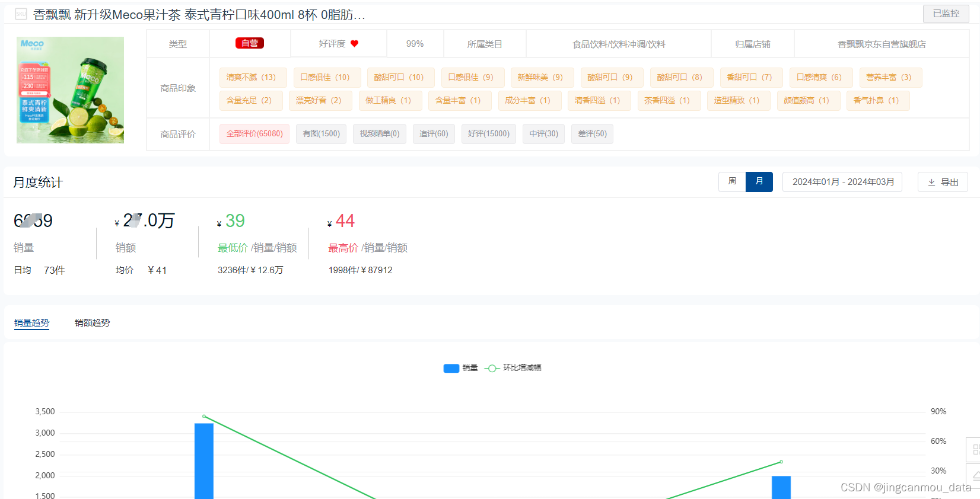Click the 清爽不腻 (13) impression tag
Image resolution: width=980 pixels, height=499 pixels.
pyautogui.click(x=253, y=78)
